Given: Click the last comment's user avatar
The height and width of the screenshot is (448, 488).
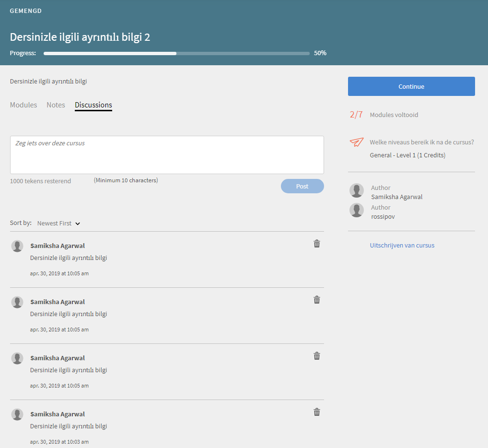Looking at the screenshot, I should [x=17, y=414].
